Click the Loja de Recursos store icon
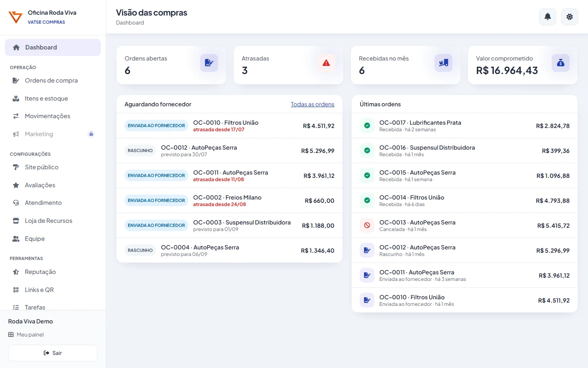 click(16, 221)
